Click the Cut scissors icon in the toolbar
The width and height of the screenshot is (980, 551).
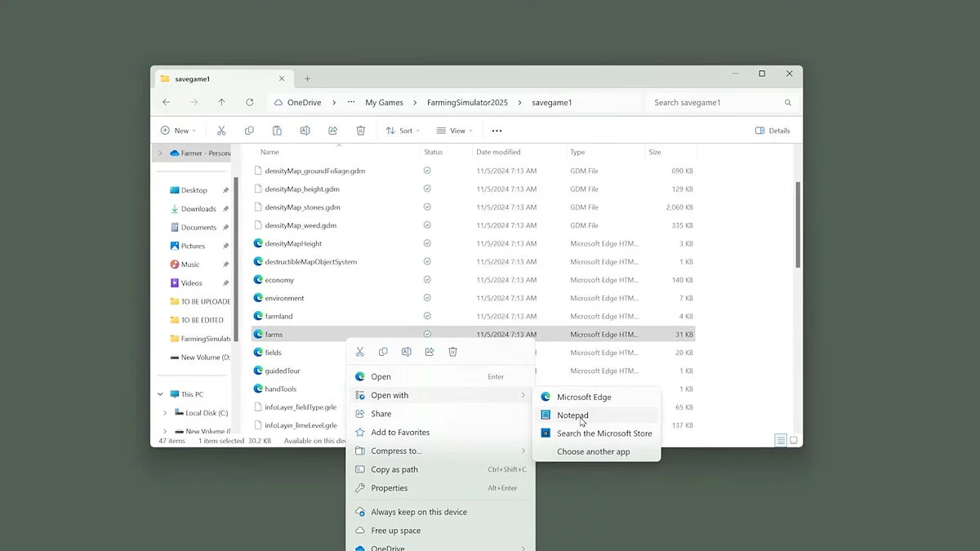[220, 131]
